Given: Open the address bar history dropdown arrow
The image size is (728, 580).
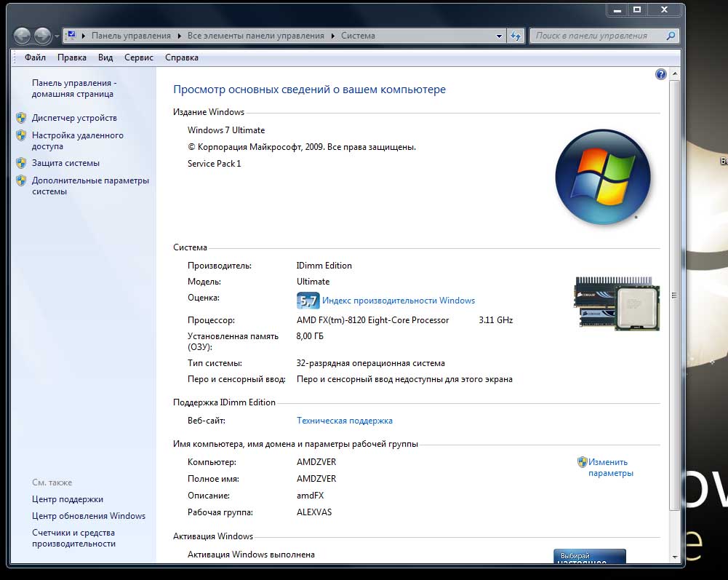Looking at the screenshot, I should pos(499,36).
